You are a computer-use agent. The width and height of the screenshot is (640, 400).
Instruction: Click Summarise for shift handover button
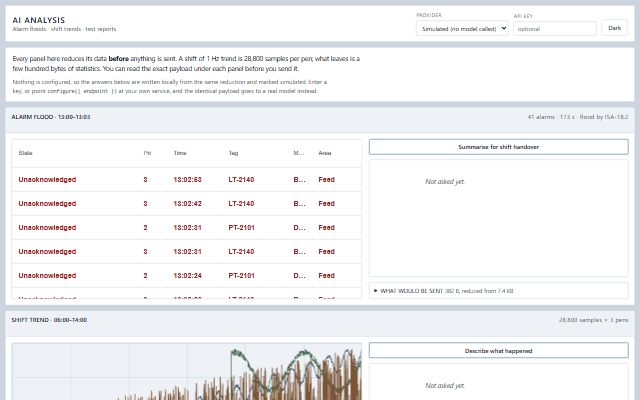(x=498, y=147)
